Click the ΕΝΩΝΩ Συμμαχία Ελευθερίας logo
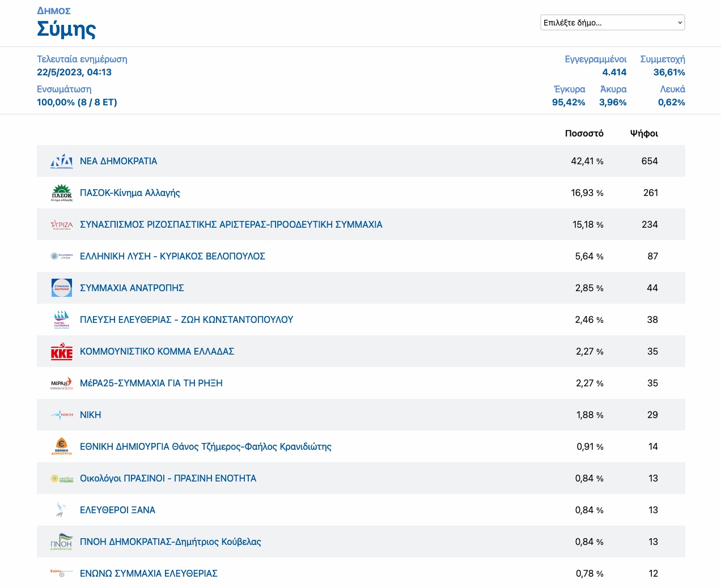Image resolution: width=721 pixels, height=588 pixels. 62,573
